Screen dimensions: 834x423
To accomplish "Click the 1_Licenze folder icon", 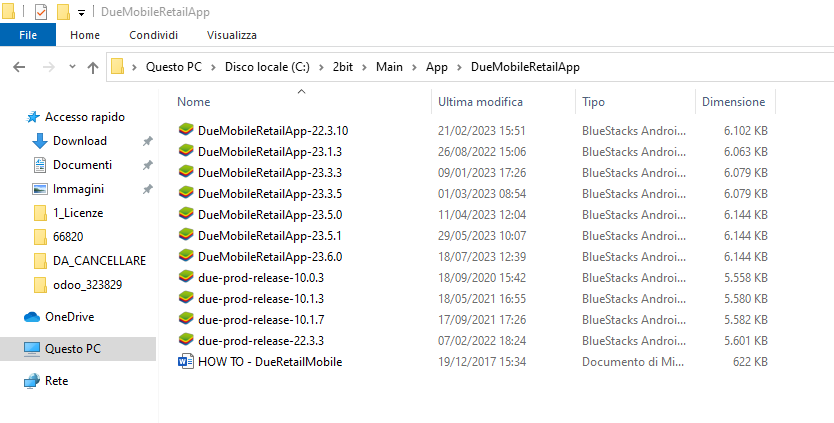I will 40,213.
